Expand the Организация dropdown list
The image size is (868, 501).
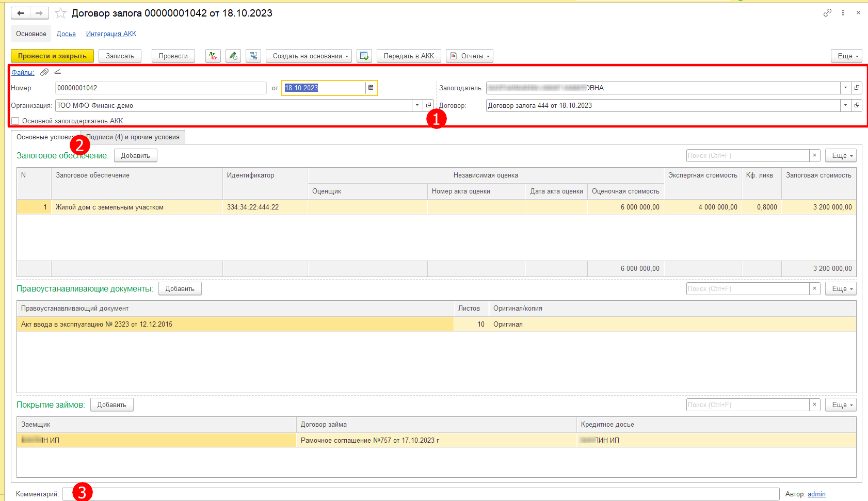coord(417,105)
